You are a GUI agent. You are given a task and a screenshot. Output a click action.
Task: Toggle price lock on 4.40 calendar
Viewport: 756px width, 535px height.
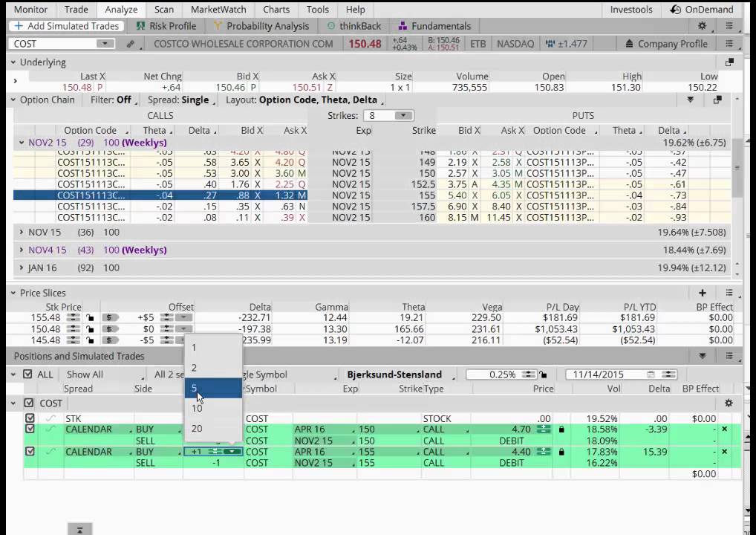pos(561,452)
